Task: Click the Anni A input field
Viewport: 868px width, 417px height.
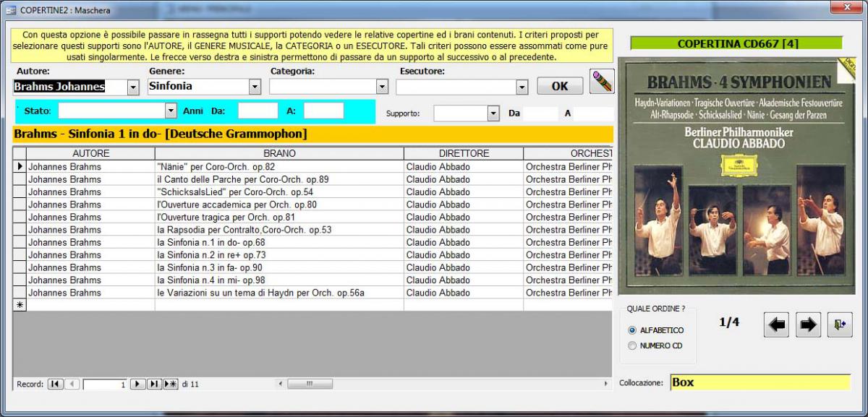Action: coord(323,111)
